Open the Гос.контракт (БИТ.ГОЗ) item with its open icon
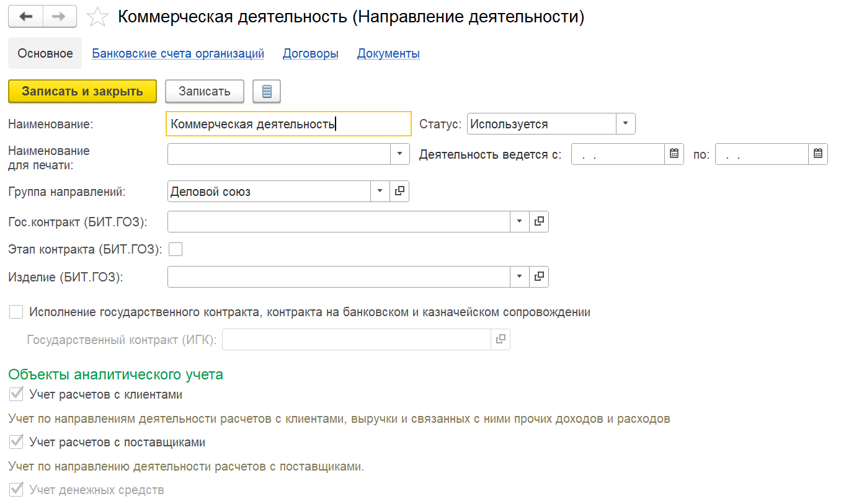The image size is (841, 504). click(x=539, y=221)
